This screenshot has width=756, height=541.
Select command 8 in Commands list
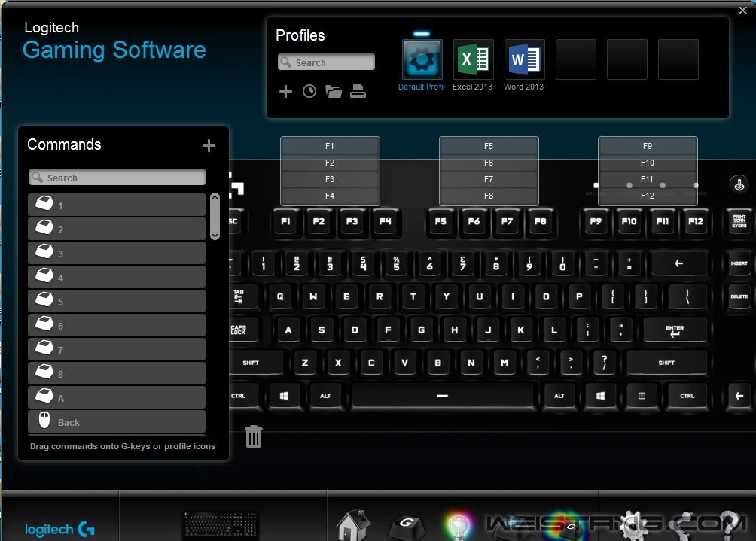(x=117, y=373)
